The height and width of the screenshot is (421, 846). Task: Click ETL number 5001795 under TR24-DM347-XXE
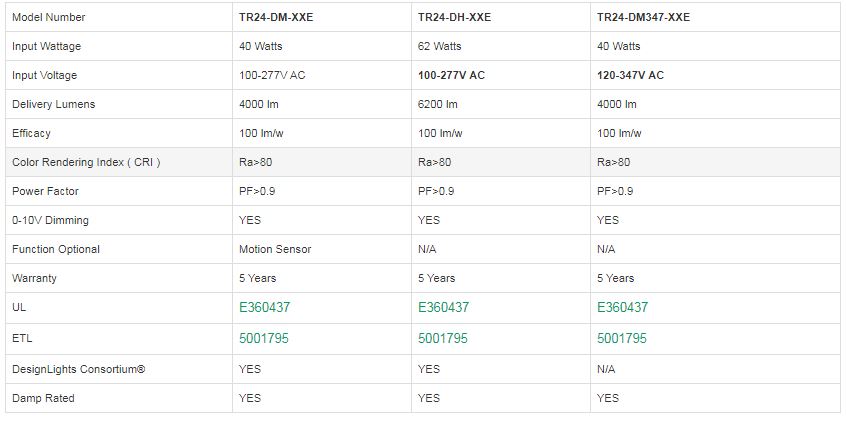pyautogui.click(x=622, y=339)
